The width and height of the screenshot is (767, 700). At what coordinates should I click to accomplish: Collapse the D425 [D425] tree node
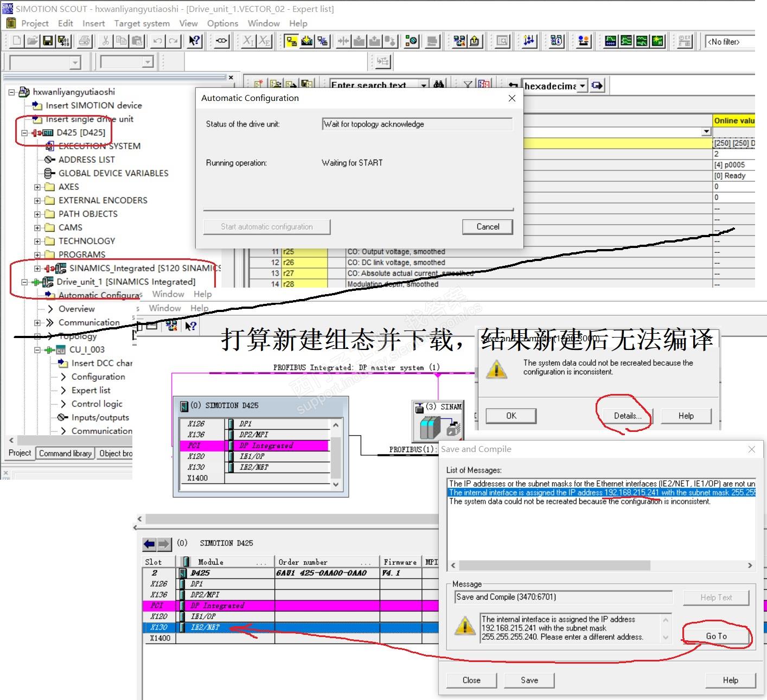(24, 132)
